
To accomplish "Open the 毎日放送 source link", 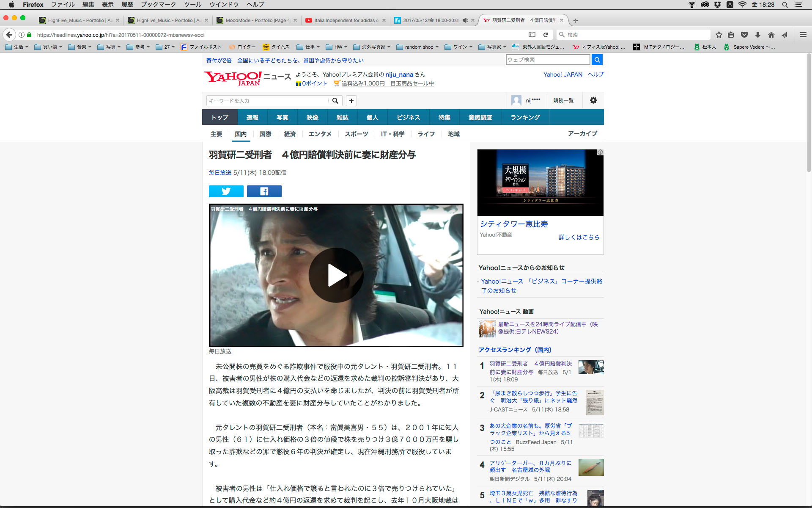I will pos(220,173).
